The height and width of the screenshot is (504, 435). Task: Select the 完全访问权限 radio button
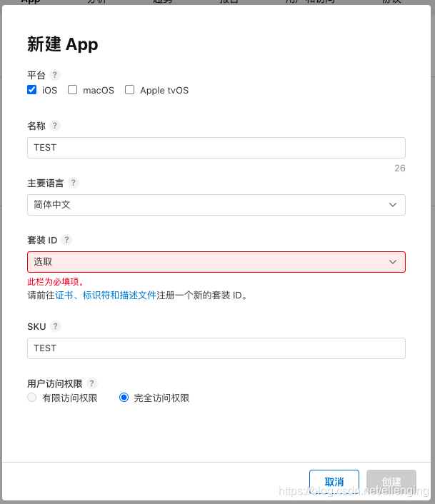pyautogui.click(x=124, y=398)
